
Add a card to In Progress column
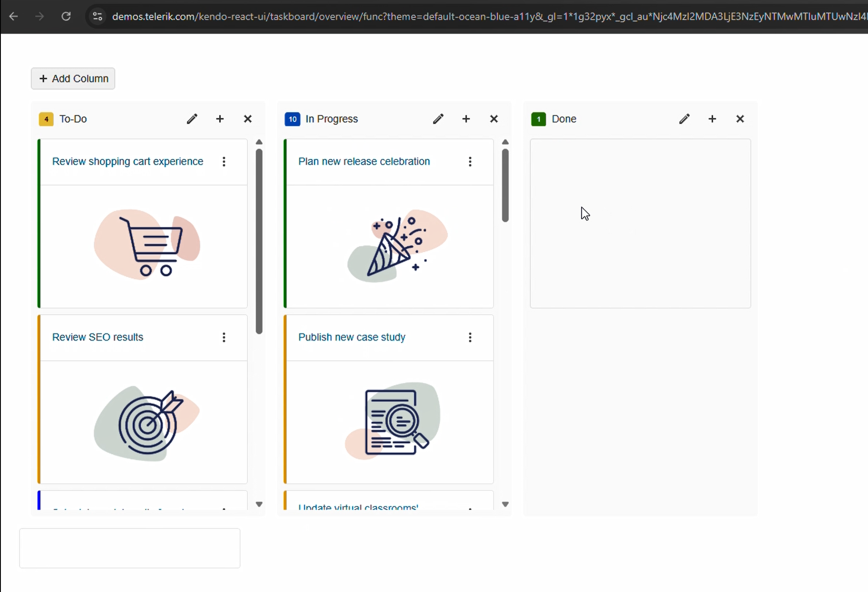pos(466,119)
